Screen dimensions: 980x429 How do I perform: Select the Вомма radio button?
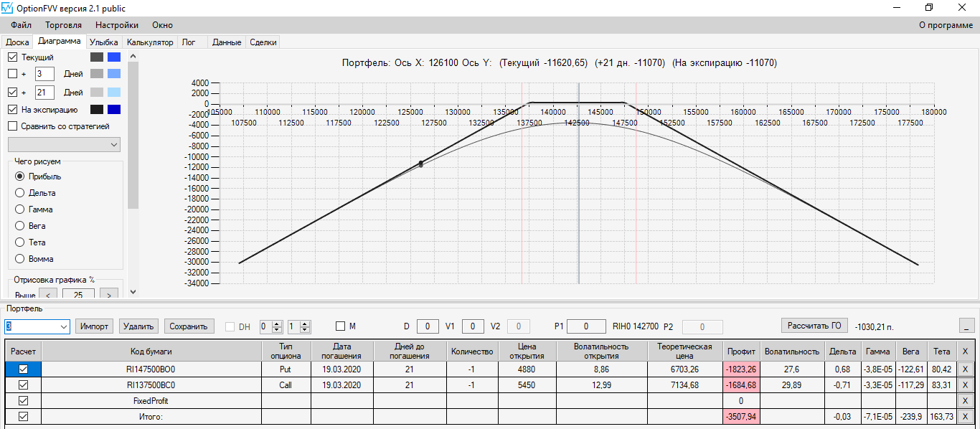pos(19,259)
